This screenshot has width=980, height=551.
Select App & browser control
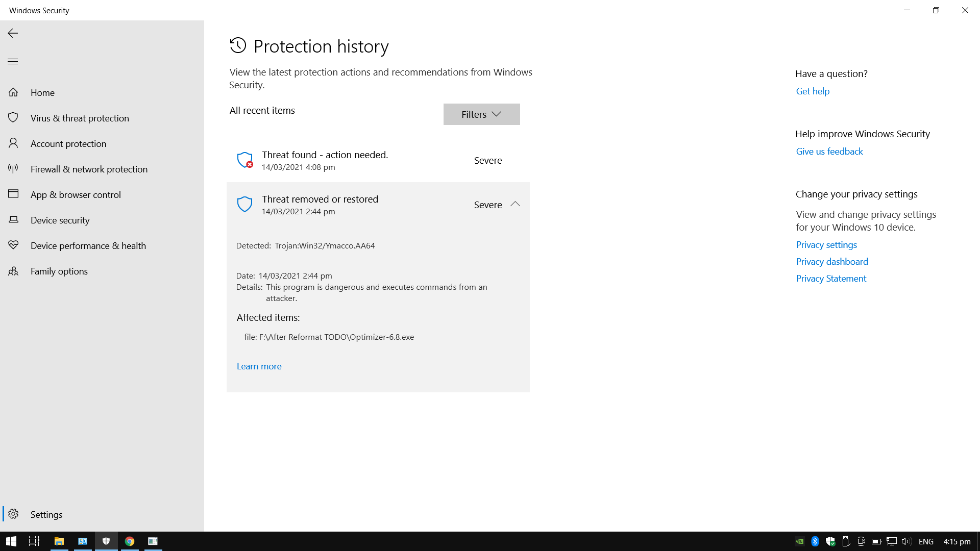[x=76, y=194]
